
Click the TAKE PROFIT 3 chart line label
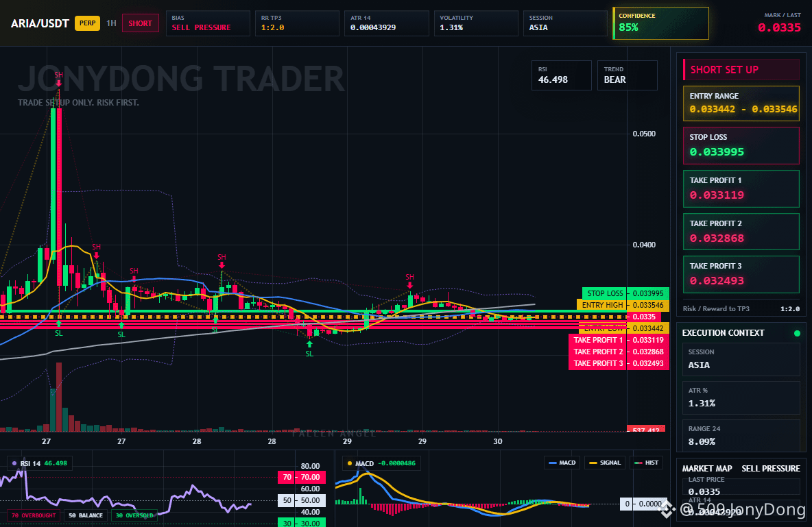click(619, 363)
